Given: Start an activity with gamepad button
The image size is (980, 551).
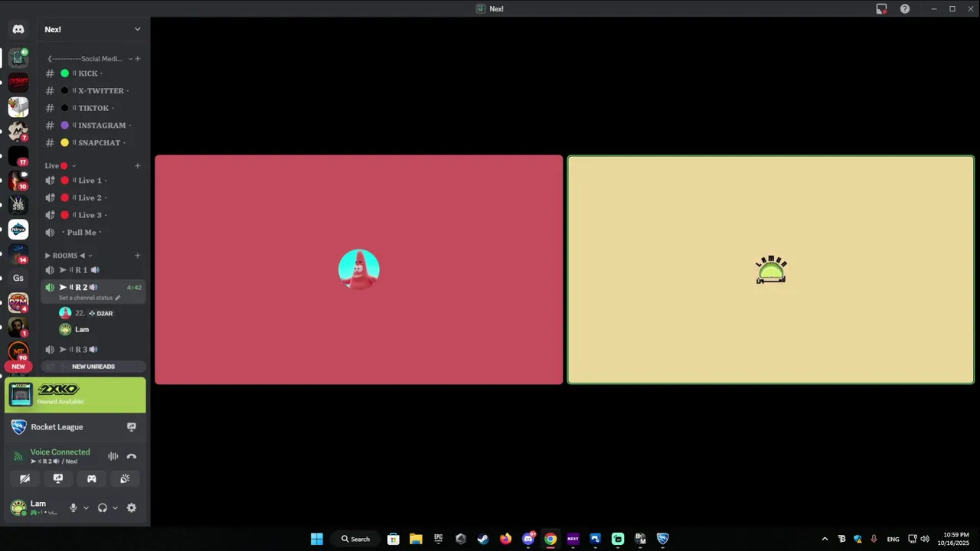Looking at the screenshot, I should (91, 478).
